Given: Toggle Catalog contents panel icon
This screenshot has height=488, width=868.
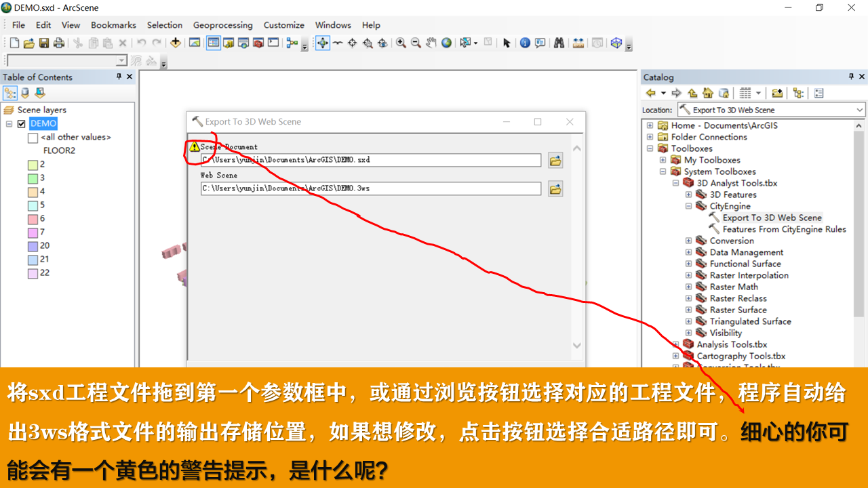Looking at the screenshot, I should 798,93.
